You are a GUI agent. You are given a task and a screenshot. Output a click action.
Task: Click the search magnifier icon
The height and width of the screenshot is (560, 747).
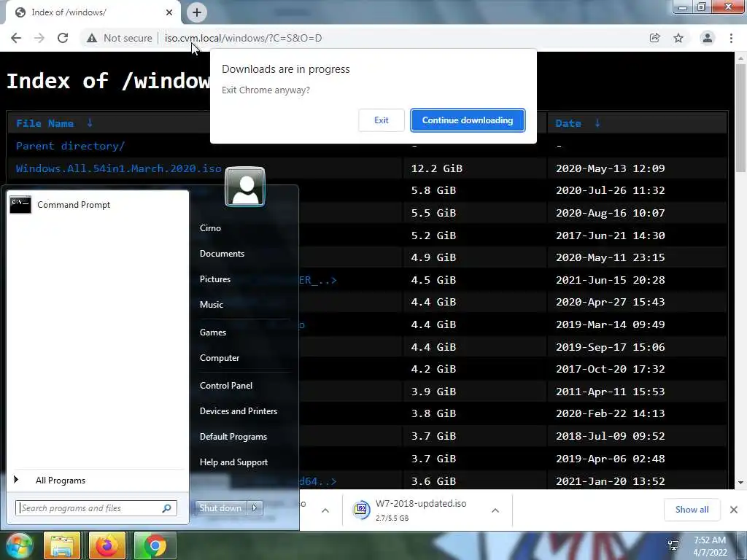167,508
